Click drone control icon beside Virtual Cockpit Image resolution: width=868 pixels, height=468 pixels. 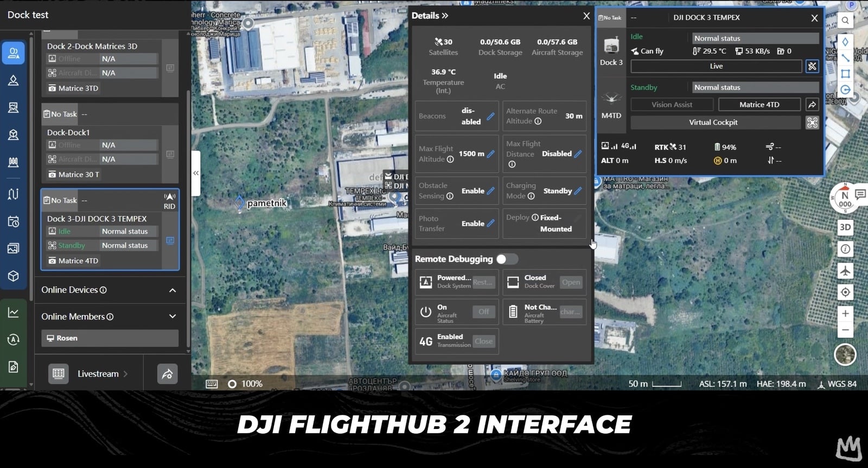point(812,123)
